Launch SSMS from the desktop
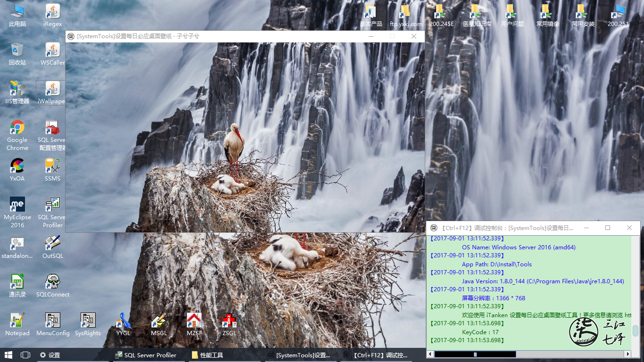This screenshot has width=644, height=362. 52,170
